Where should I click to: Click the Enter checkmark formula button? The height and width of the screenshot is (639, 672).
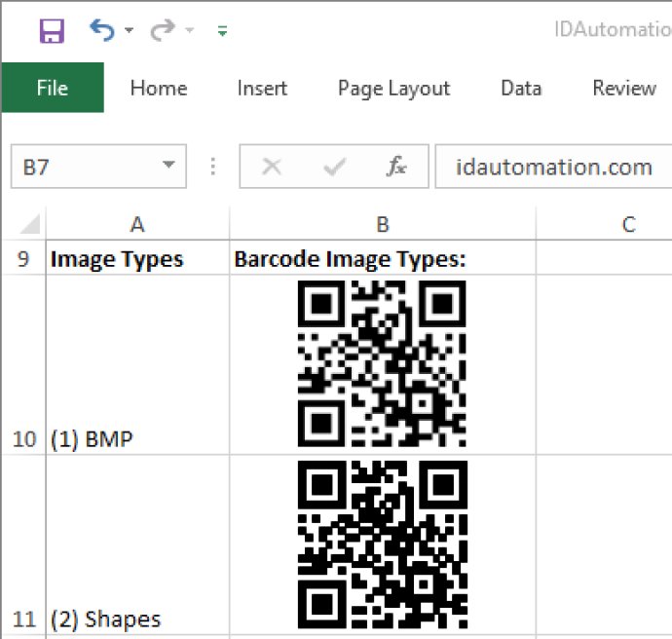coord(335,167)
